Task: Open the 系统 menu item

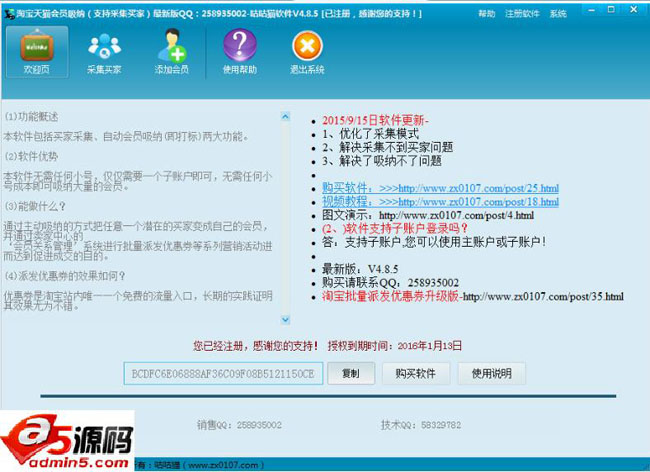Action: click(x=558, y=14)
